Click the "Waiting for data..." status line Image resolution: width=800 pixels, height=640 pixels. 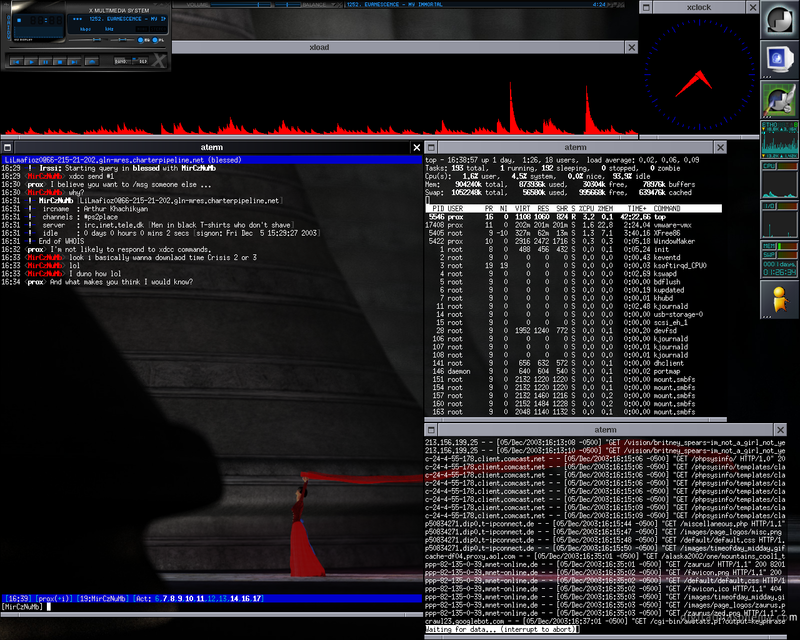[502, 630]
